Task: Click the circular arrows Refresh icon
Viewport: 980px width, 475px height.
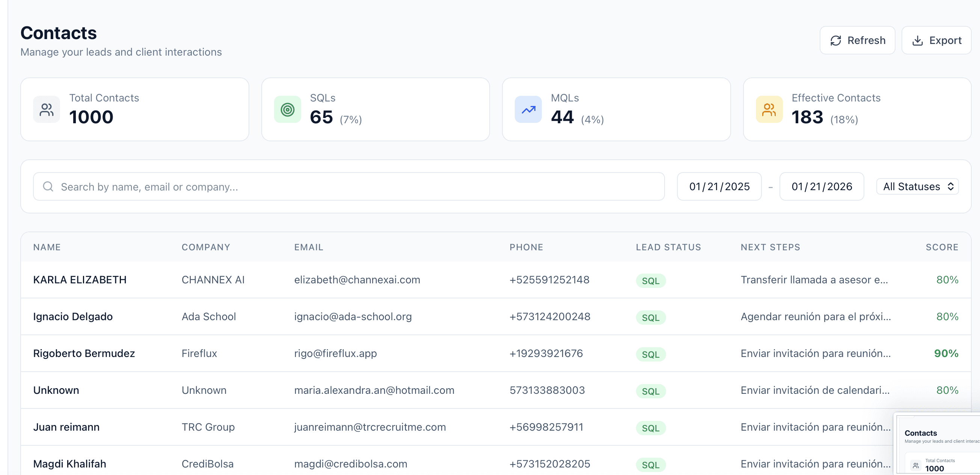Action: pos(835,41)
